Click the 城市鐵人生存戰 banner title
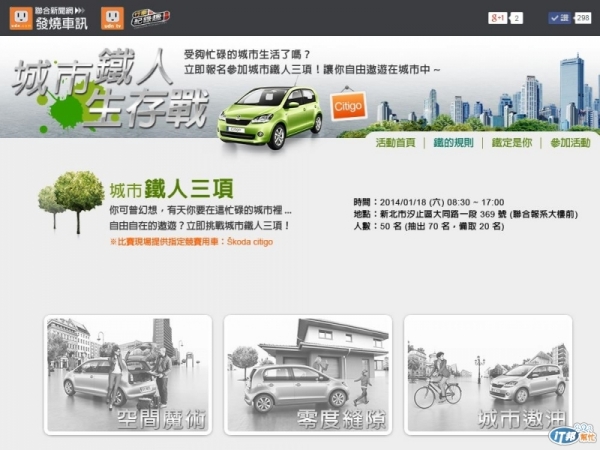This screenshot has width=600, height=450. pos(110,91)
